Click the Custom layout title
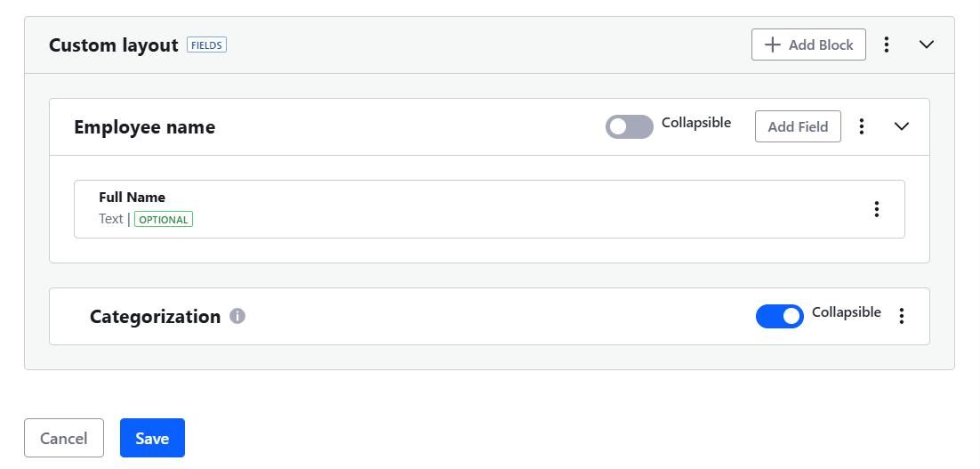980x469 pixels. [114, 45]
